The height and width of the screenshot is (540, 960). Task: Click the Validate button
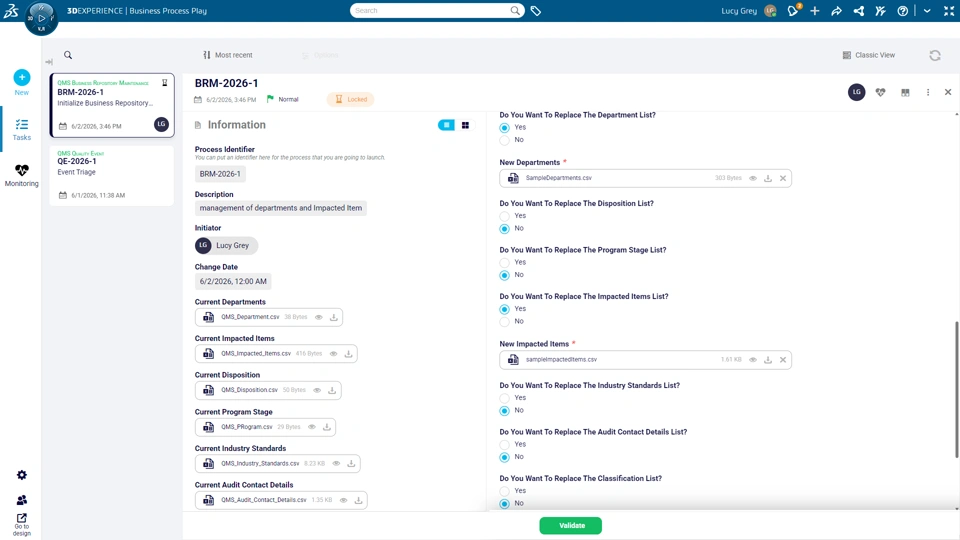(x=571, y=525)
